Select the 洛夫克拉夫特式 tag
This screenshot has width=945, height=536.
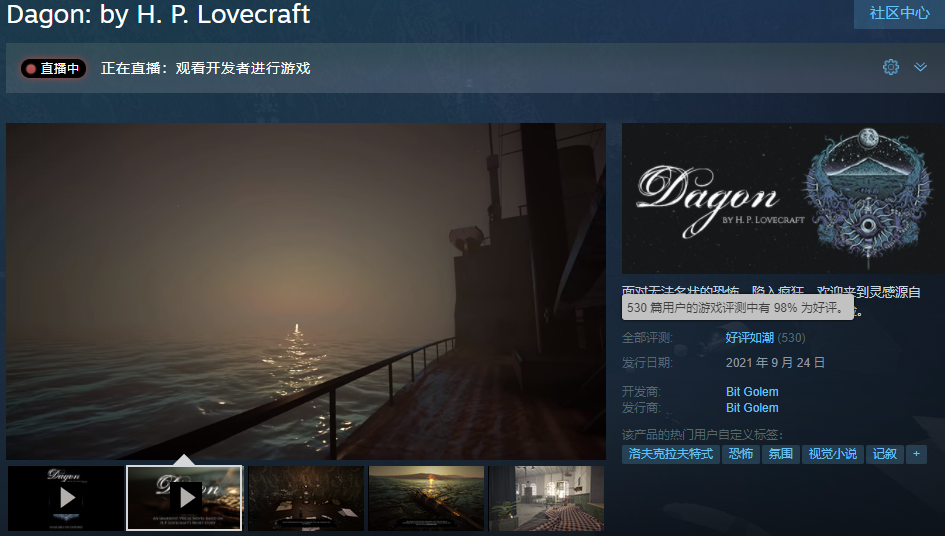coord(671,454)
